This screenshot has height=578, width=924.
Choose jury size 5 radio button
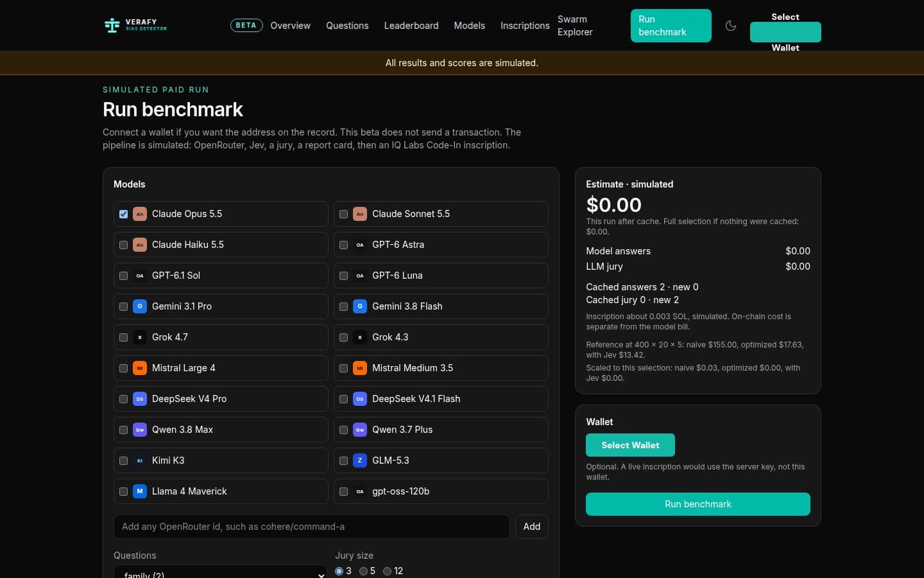pyautogui.click(x=363, y=571)
